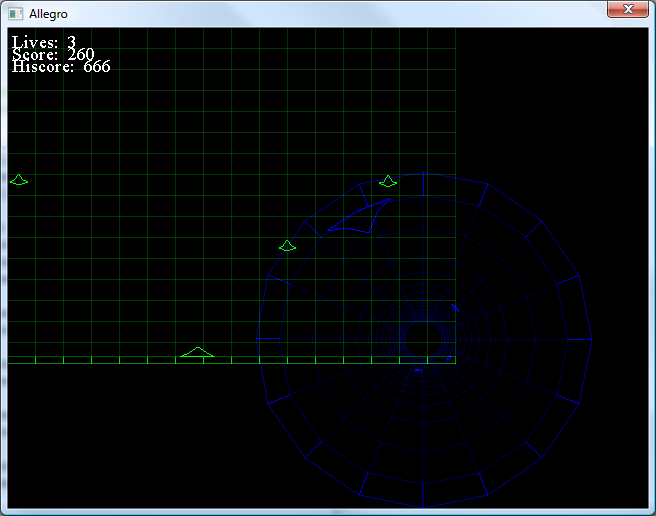Click the "Lives: 3" counter
Image resolution: width=656 pixels, height=516 pixels.
click(44, 42)
